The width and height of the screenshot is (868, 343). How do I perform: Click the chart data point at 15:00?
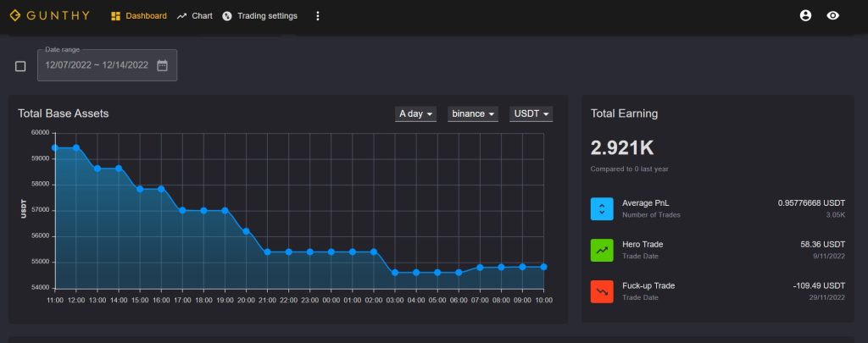[x=140, y=189]
